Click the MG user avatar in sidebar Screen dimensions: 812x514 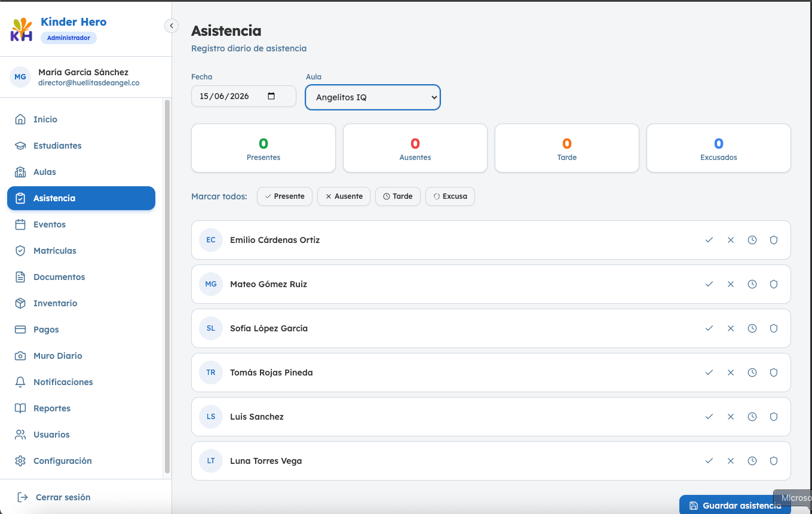tap(20, 77)
